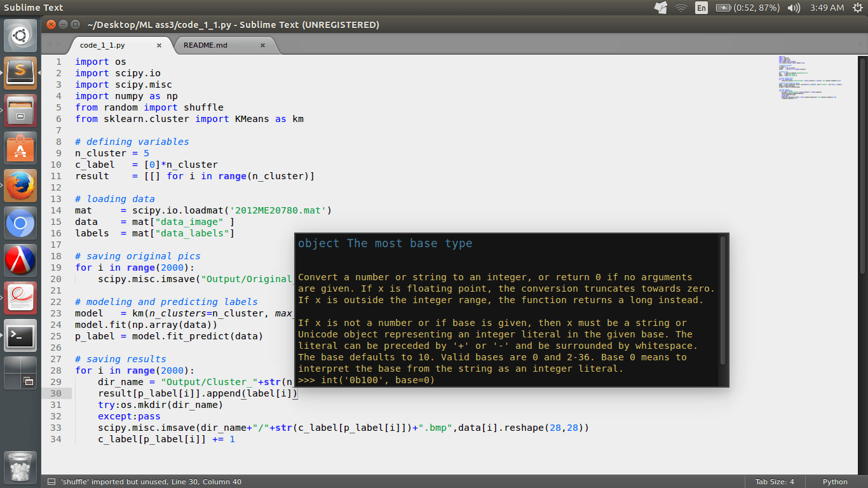Click the Sublime Text launcher icon
This screenshot has height=488, width=868.
click(x=20, y=73)
